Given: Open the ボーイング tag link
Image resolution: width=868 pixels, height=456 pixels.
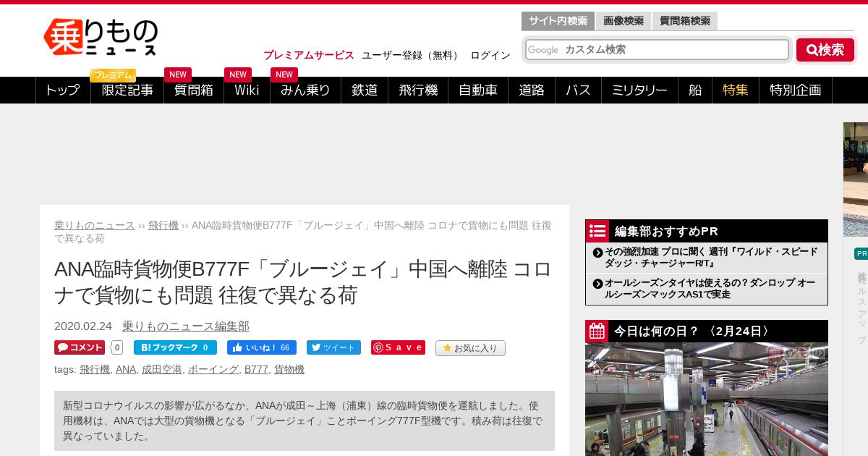Looking at the screenshot, I should (213, 369).
